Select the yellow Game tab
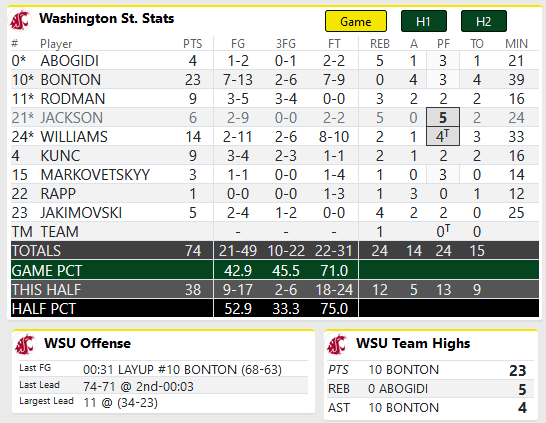The width and height of the screenshot is (546, 423). 356,21
